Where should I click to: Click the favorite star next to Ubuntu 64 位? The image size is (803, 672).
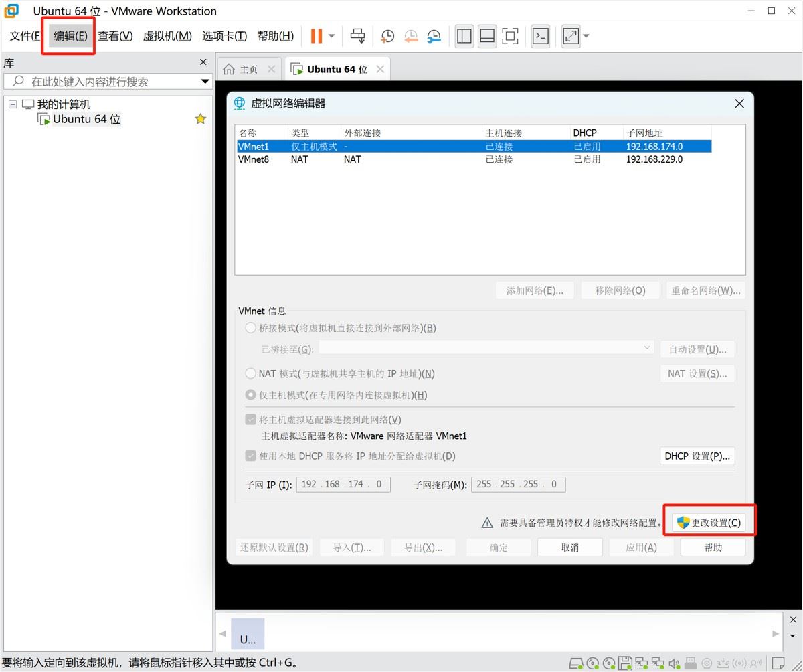[x=200, y=119]
